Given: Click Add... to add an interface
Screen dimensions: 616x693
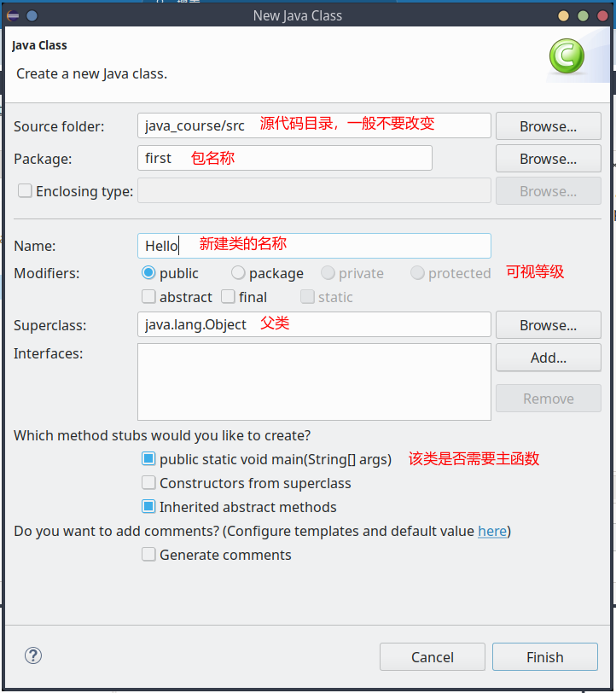Looking at the screenshot, I should click(x=548, y=358).
